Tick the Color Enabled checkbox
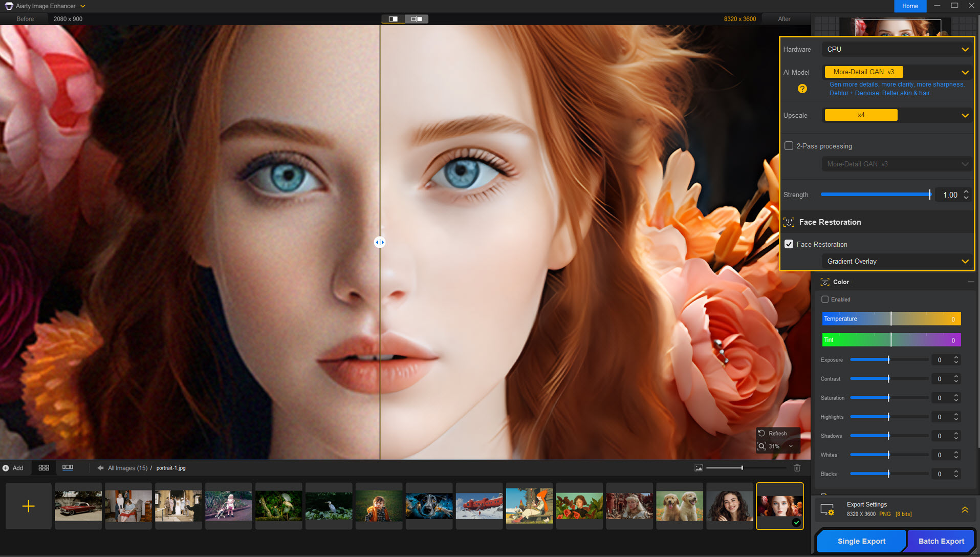980x557 pixels. click(824, 299)
